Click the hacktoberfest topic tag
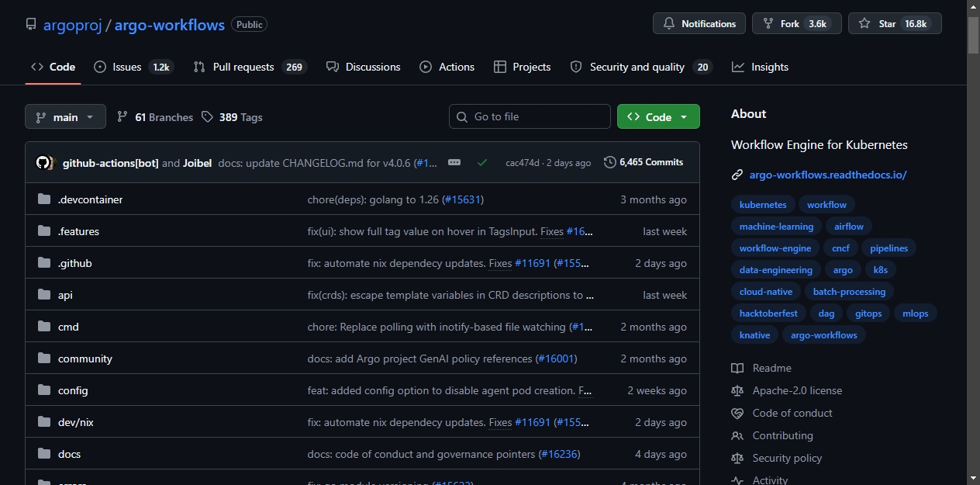The width and height of the screenshot is (980, 485). click(768, 314)
